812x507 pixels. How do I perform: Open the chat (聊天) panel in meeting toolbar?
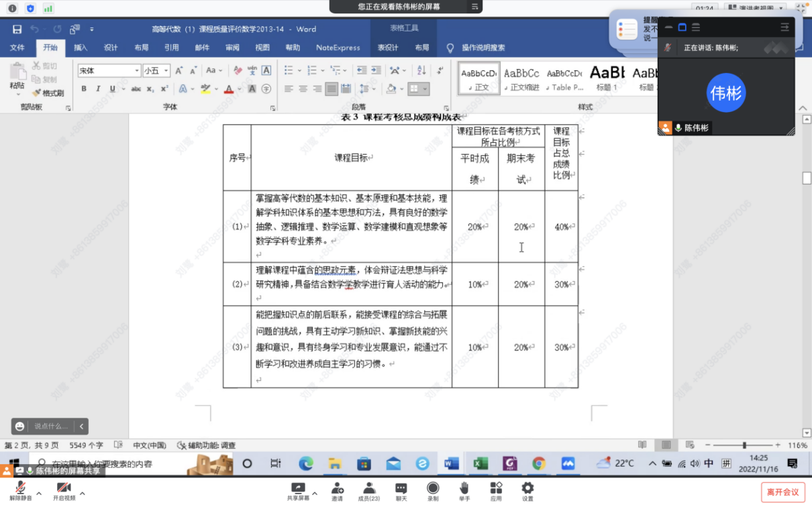(401, 491)
